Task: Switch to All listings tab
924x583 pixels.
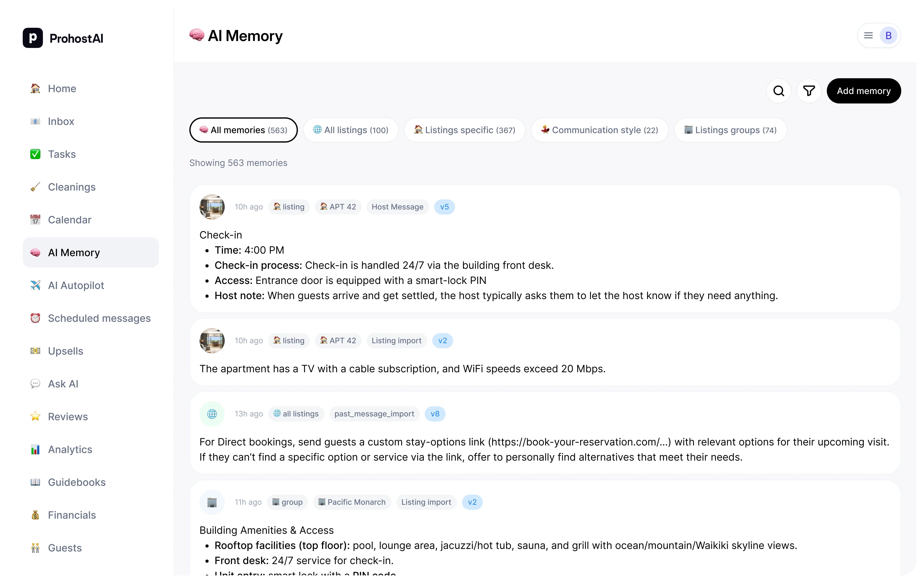Action: [351, 130]
